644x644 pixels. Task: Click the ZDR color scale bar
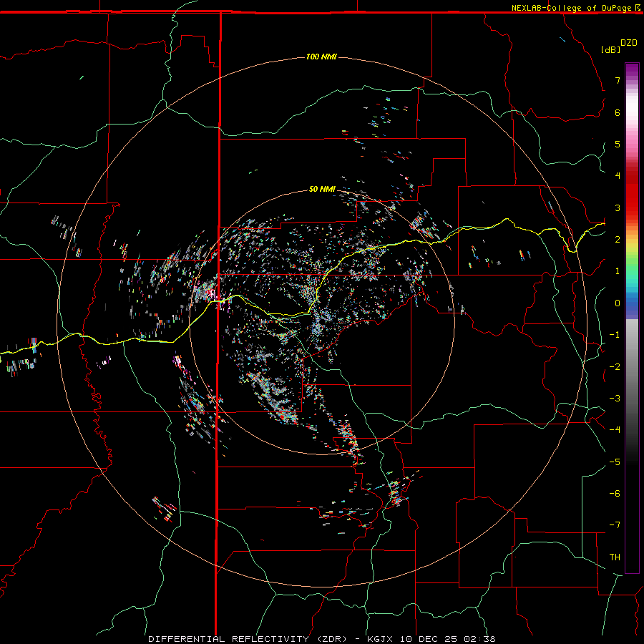(632, 318)
